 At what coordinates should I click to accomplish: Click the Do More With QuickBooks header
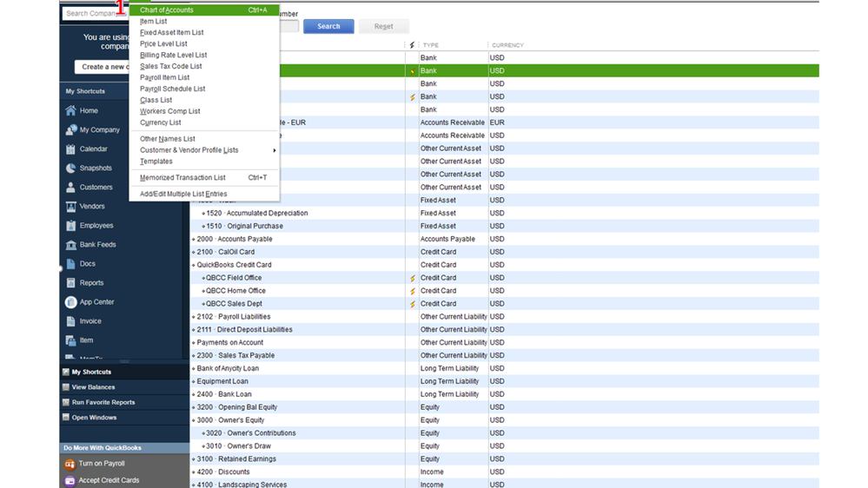pyautogui.click(x=124, y=448)
